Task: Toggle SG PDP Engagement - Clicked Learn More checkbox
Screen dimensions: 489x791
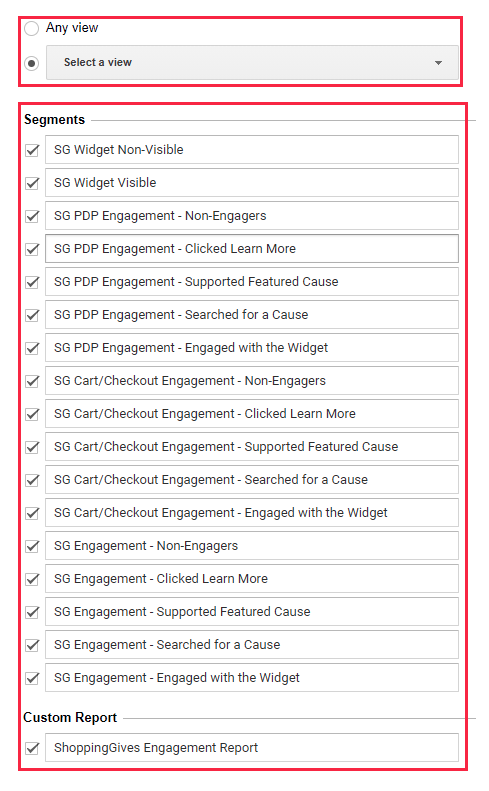Action: pyautogui.click(x=32, y=249)
